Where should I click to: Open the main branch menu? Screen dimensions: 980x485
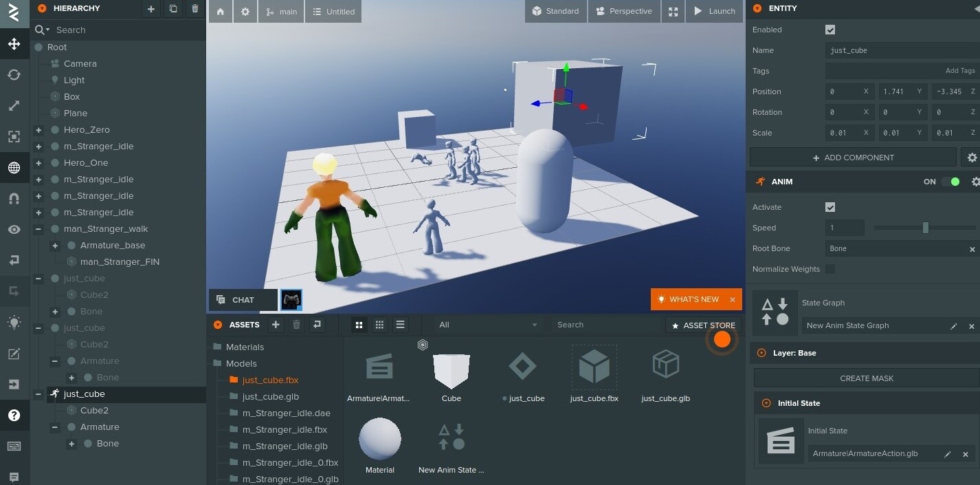click(281, 12)
